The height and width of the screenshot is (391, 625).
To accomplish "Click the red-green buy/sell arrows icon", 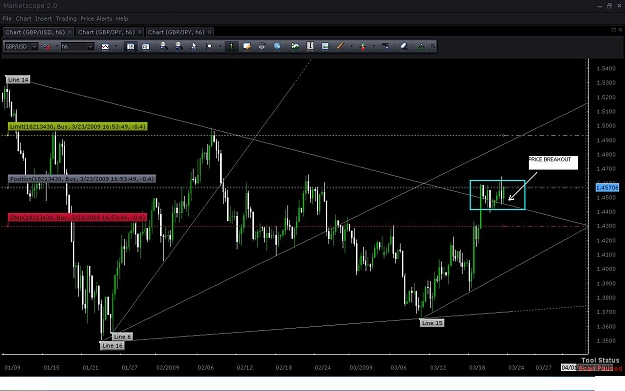I will point(363,47).
